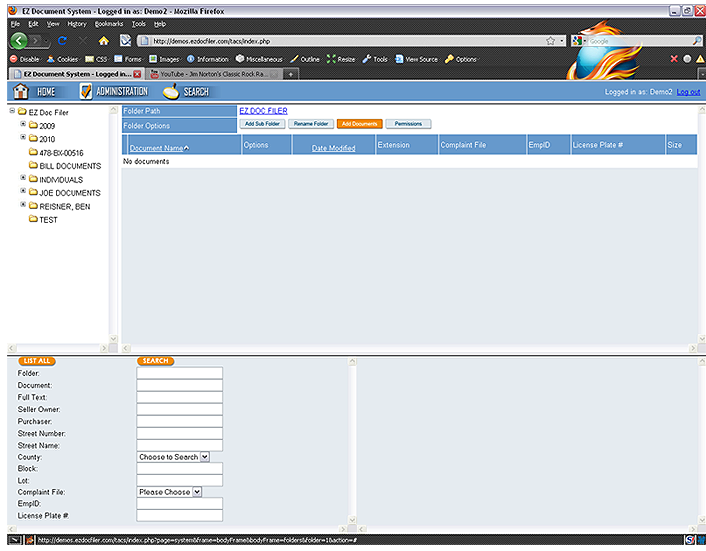Open the Complaint File Please Choose dropdown
The height and width of the screenshot is (551, 706).
(169, 492)
